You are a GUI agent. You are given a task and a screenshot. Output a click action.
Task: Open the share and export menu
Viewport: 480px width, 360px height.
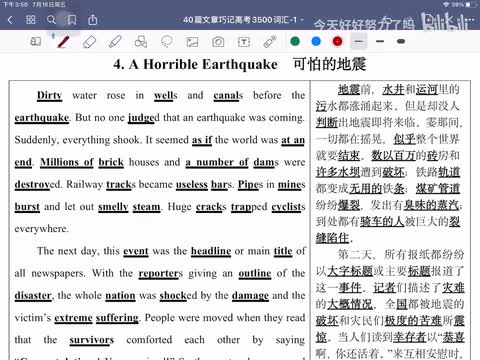tap(93, 20)
